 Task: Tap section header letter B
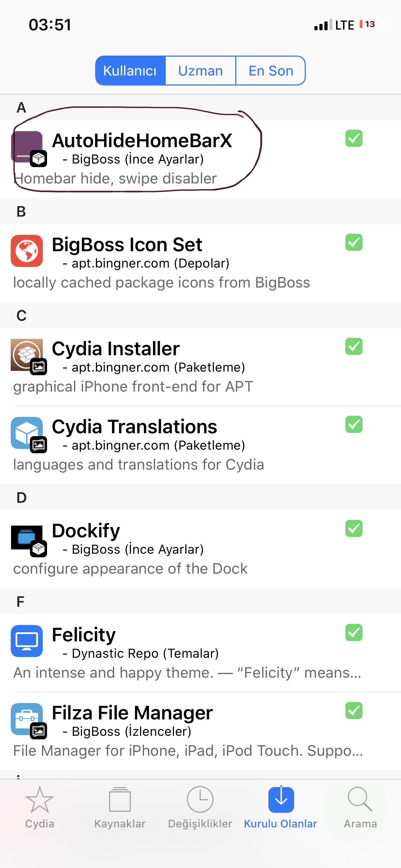pyautogui.click(x=21, y=211)
